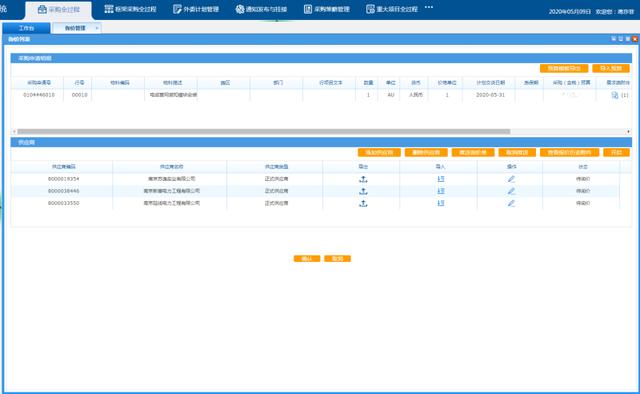Image resolution: width=640 pixels, height=394 pixels.
Task: Click the AU unit cell
Action: pyautogui.click(x=391, y=95)
